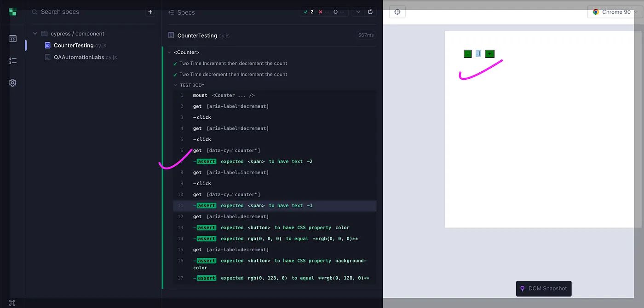644x308 pixels.
Task: Select QAAutomationLabs.cy.js spec file
Action: [x=85, y=58]
